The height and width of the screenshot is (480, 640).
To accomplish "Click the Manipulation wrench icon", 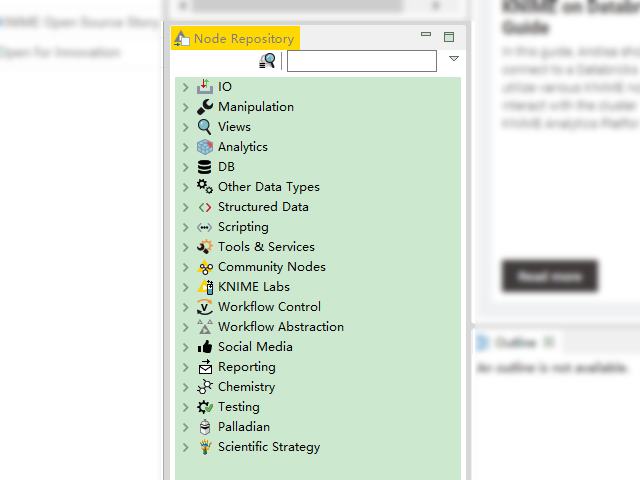I will [205, 107].
